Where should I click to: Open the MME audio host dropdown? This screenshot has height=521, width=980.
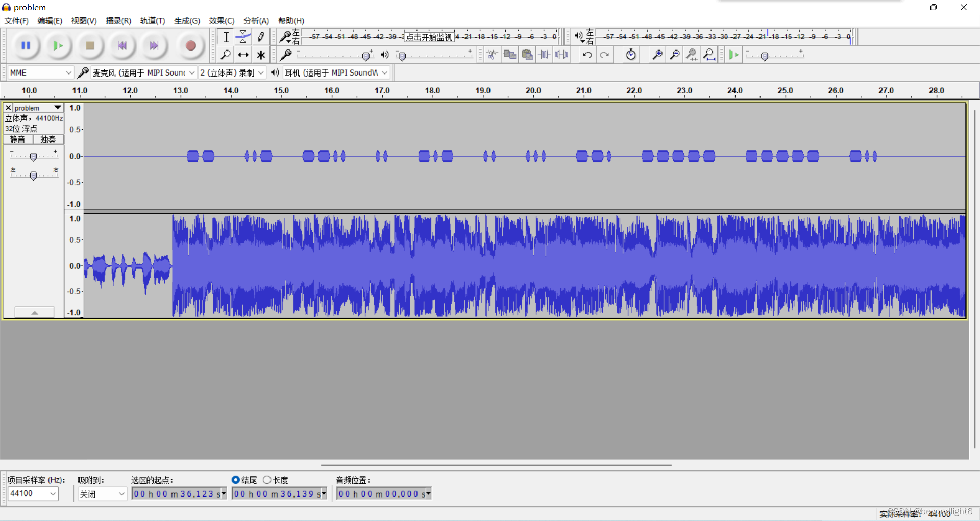coord(41,72)
